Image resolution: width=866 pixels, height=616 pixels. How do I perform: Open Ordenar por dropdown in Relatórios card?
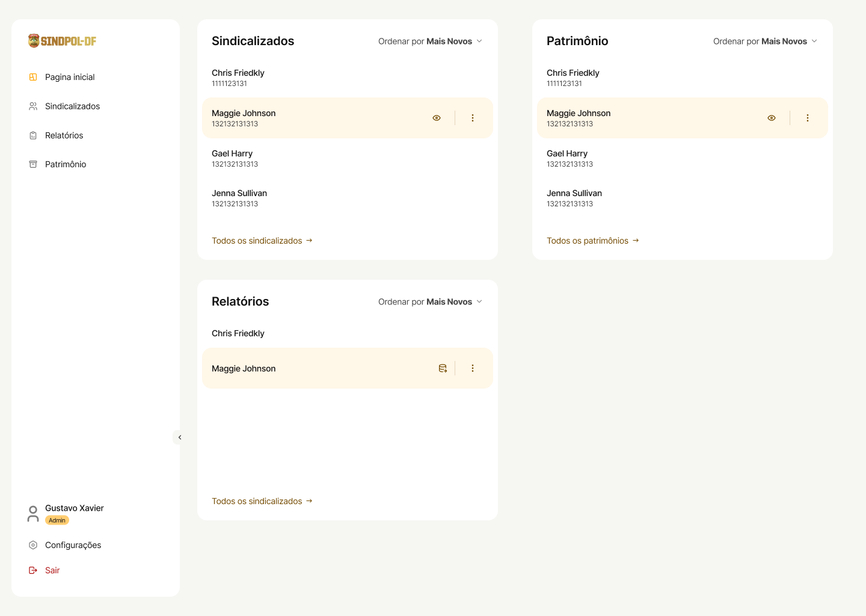(430, 301)
